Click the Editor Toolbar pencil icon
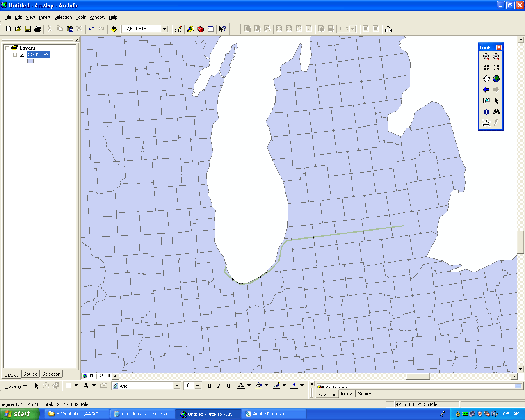The width and height of the screenshot is (525, 420). click(x=178, y=29)
